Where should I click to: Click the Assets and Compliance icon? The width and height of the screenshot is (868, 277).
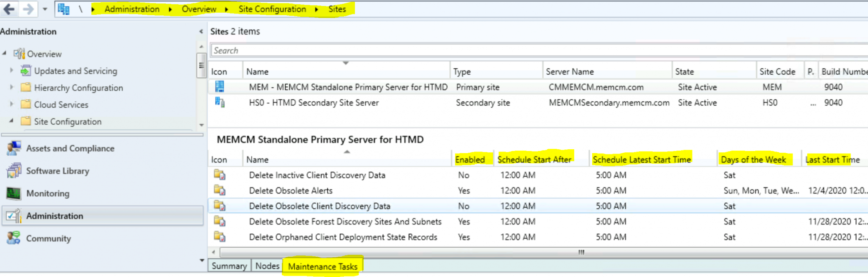14,148
